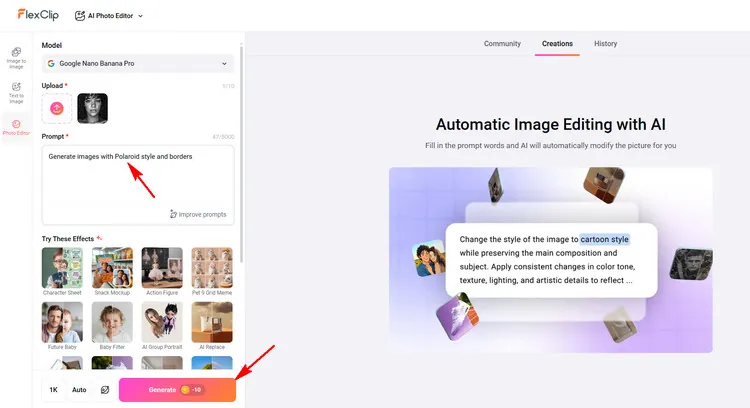This screenshot has width=750, height=408.
Task: Open the Auto aspect ratio selector
Action: (79, 389)
